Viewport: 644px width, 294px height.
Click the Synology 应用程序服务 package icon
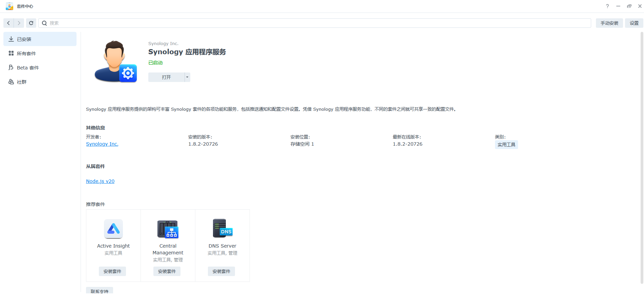point(116,62)
